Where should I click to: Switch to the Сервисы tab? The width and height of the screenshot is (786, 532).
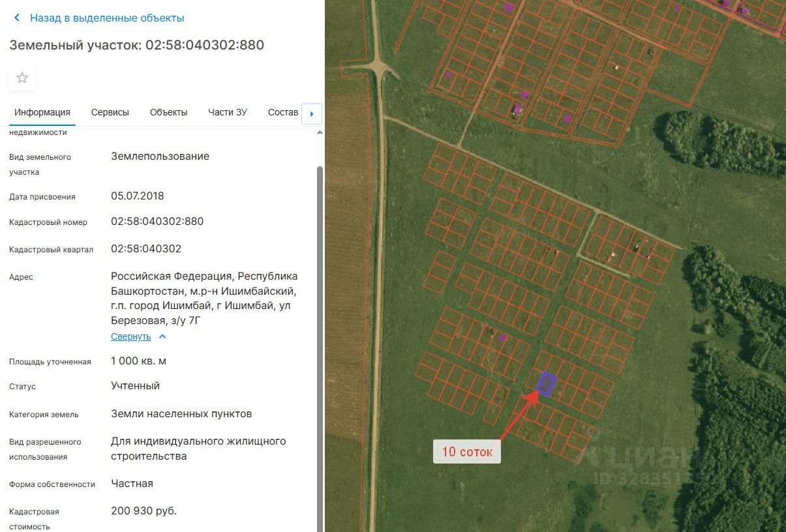[110, 112]
